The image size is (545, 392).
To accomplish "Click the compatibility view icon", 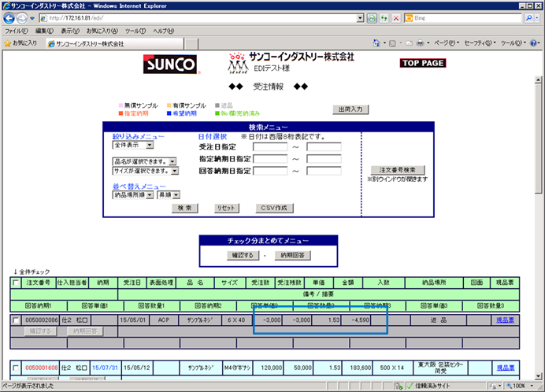I will [372, 18].
